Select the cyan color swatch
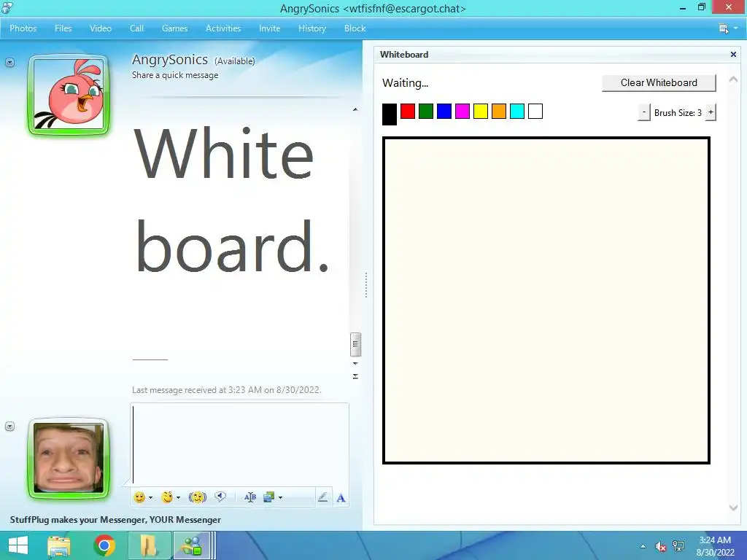 point(517,112)
